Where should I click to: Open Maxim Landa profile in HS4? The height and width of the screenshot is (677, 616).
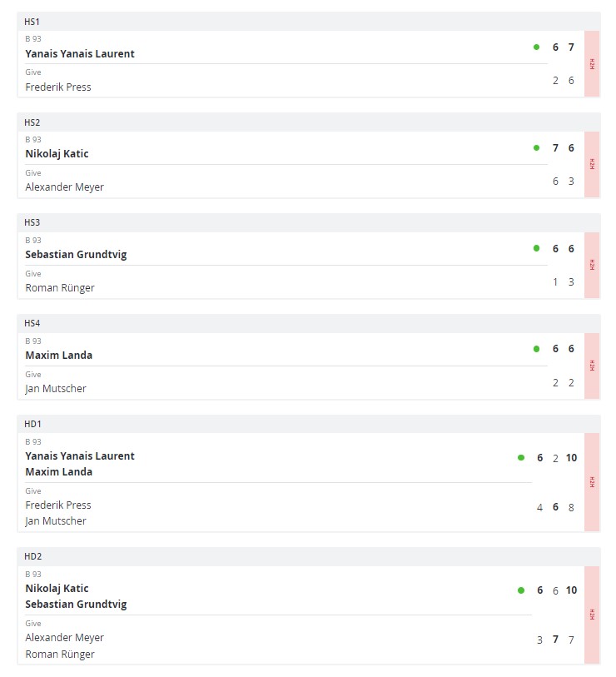click(x=58, y=356)
